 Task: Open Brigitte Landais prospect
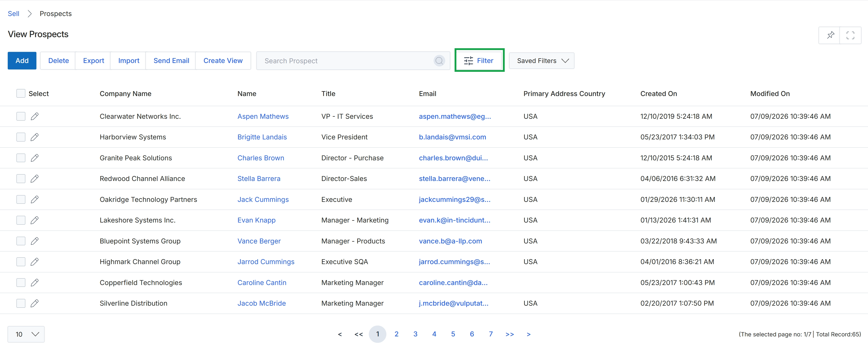point(262,137)
